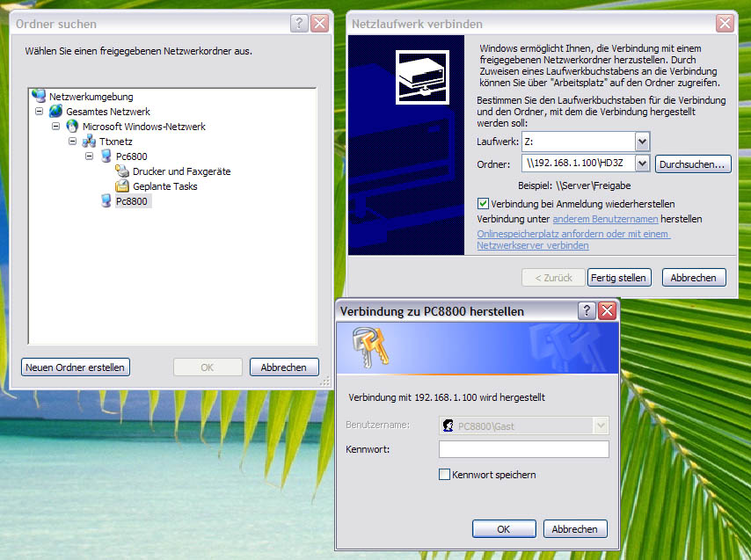Open the anderem Benutzernamen link
Viewport: 751px width, 560px height.
pos(605,219)
